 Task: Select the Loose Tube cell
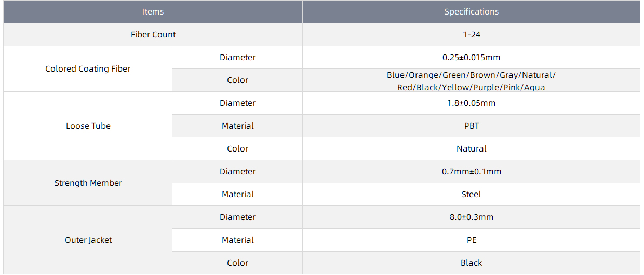(88, 126)
